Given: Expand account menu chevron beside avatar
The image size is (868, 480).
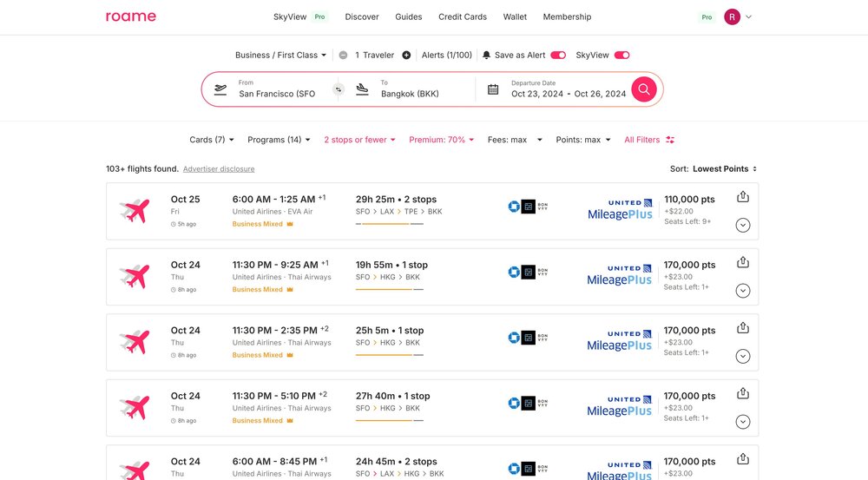Looking at the screenshot, I should (748, 17).
